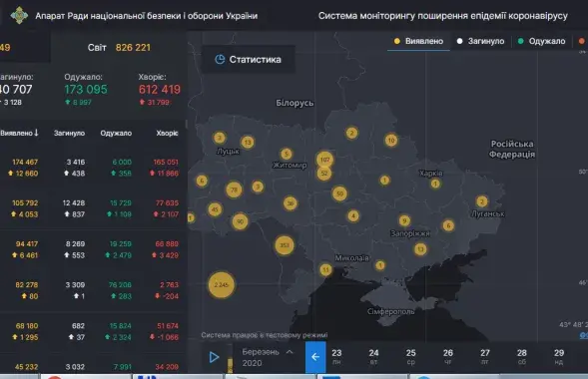Click the bubble 1 below Харків
The image size is (588, 379).
(x=435, y=184)
